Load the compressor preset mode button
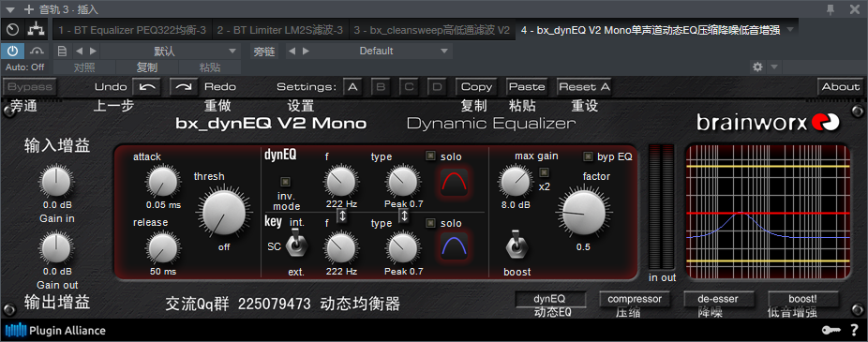The image size is (868, 342). [x=635, y=299]
